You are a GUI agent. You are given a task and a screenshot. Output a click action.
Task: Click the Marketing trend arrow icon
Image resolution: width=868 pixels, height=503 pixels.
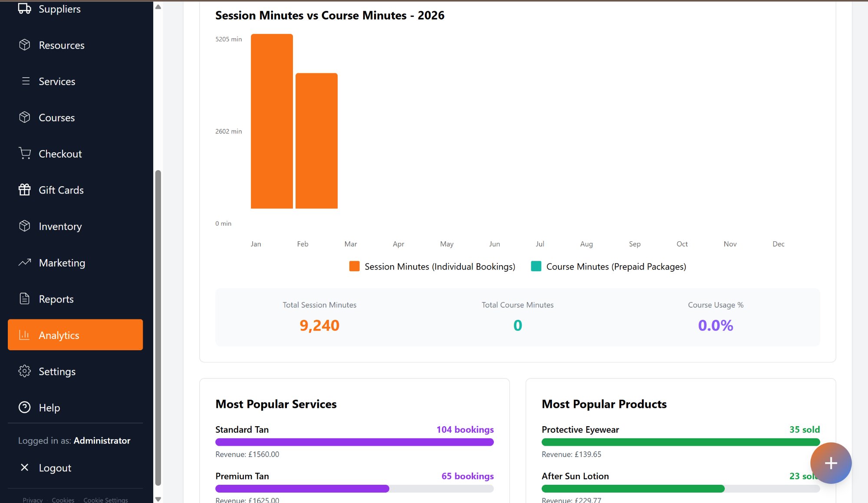[x=25, y=262]
